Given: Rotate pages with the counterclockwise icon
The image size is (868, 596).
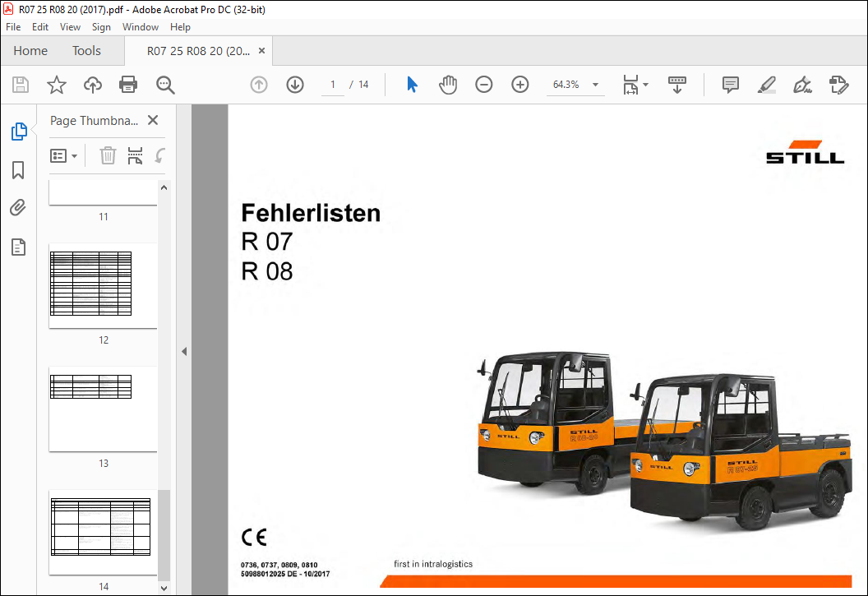Looking at the screenshot, I should (x=160, y=156).
